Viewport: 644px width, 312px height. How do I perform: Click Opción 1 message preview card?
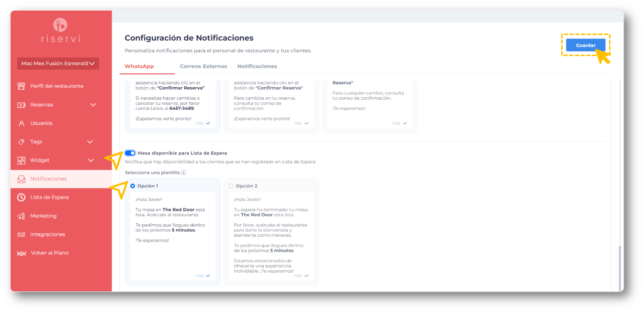pyautogui.click(x=173, y=236)
